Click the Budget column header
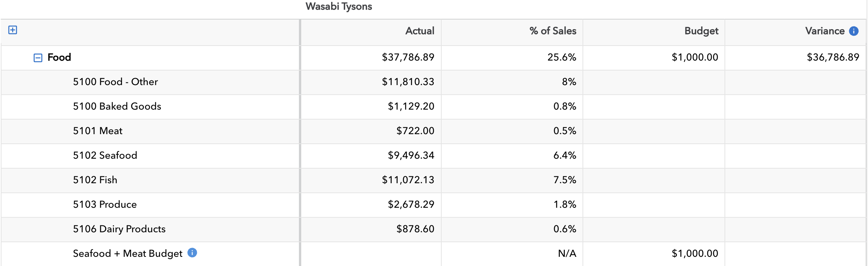The height and width of the screenshot is (266, 868). coord(701,31)
